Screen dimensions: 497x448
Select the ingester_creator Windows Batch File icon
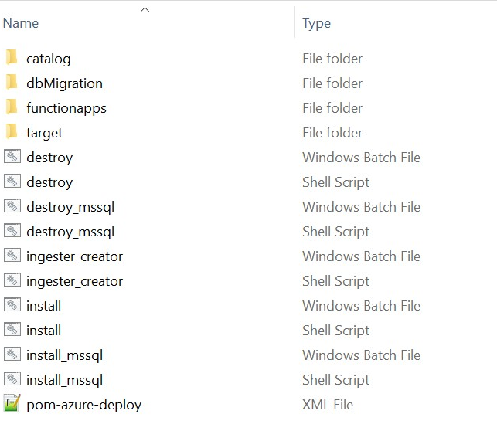pyautogui.click(x=12, y=256)
